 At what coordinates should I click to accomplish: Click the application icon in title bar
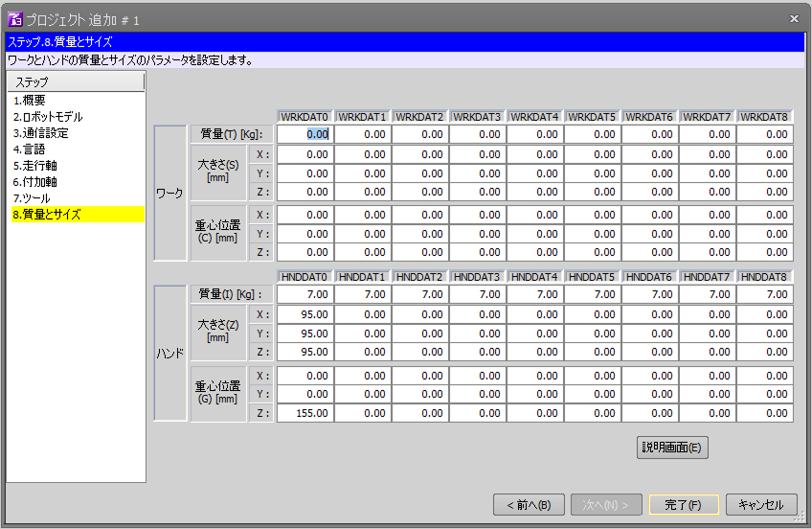(x=14, y=18)
